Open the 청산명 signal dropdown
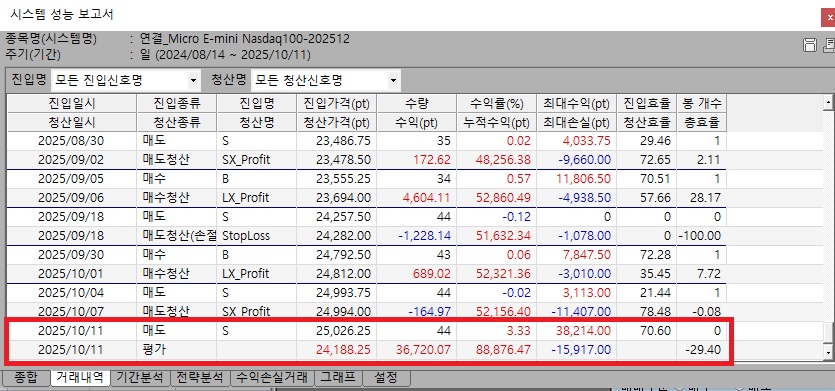 coord(393,81)
